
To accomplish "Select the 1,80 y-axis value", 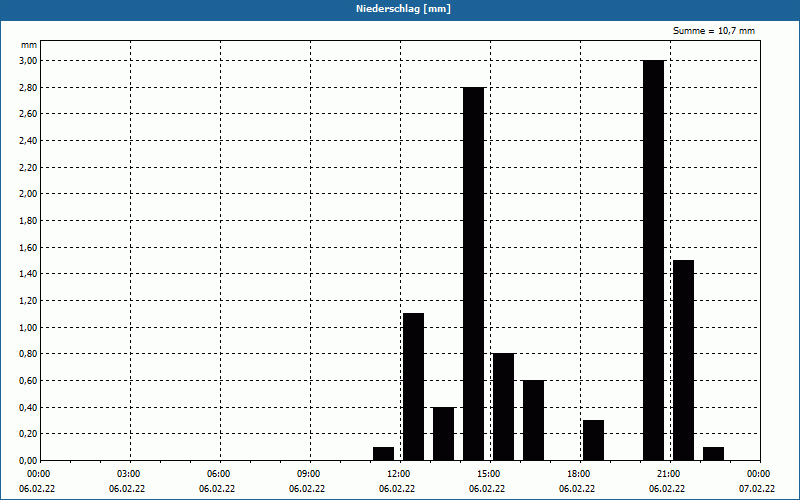I will pyautogui.click(x=28, y=220).
